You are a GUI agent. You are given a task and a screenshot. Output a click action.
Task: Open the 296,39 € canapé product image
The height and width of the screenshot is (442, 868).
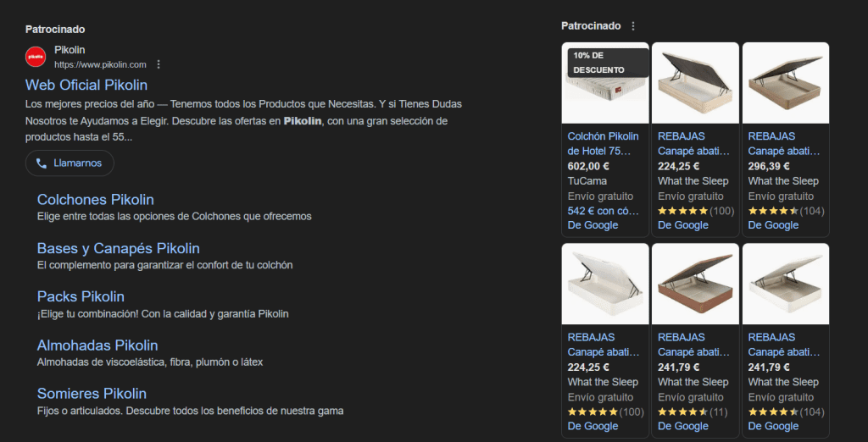[786, 83]
